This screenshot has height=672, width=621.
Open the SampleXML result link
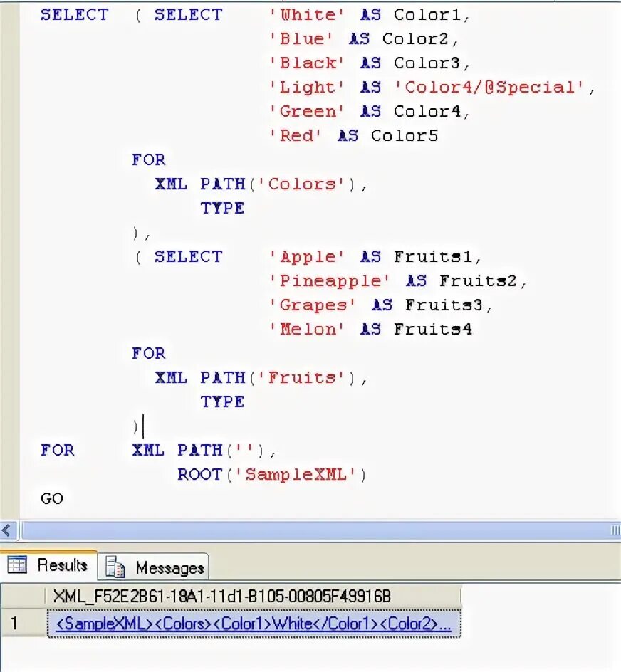tap(254, 624)
